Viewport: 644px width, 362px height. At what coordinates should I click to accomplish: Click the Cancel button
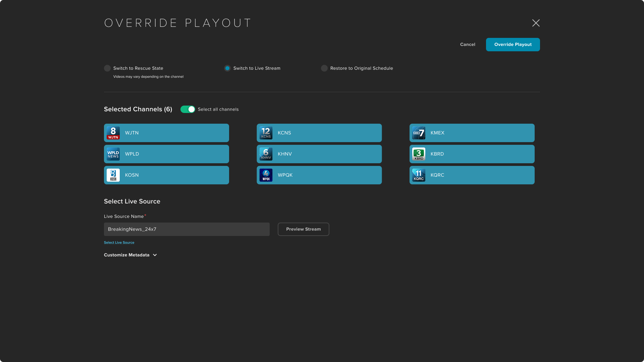pyautogui.click(x=467, y=45)
